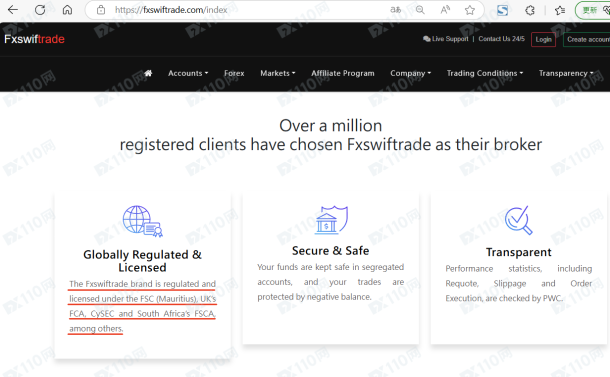The width and height of the screenshot is (610, 377).
Task: Click the green update button in toolbar
Action: (592, 10)
